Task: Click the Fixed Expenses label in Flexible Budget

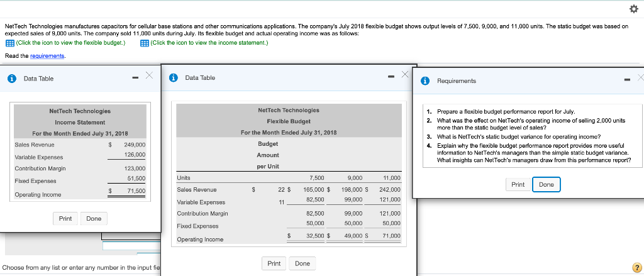Action: (197, 226)
